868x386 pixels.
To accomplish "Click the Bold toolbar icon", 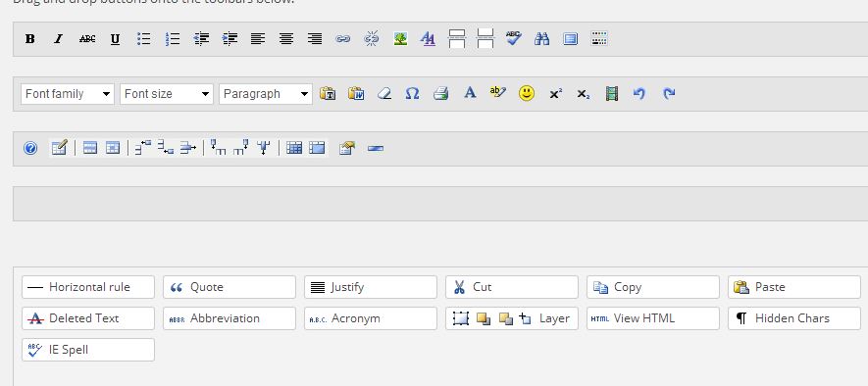I will click(29, 39).
